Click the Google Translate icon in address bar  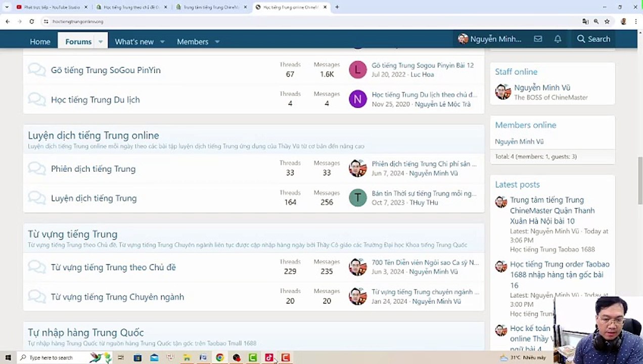585,21
